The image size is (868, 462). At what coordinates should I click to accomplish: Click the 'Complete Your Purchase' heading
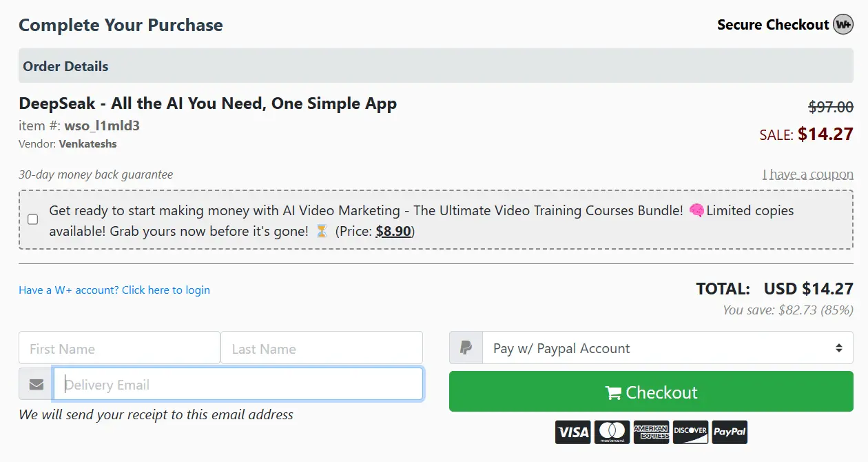pyautogui.click(x=121, y=26)
